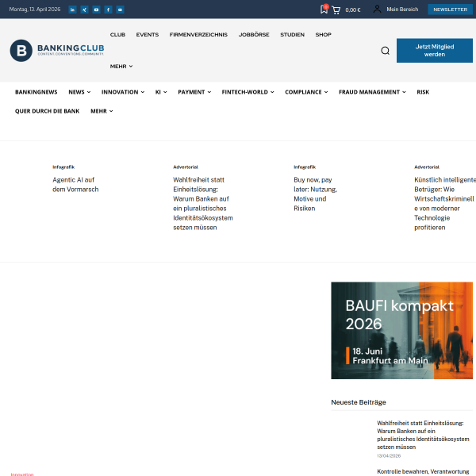Open article Agentic AI auf dem Vormarsch
Screen dimensions: 476x476
(x=75, y=185)
